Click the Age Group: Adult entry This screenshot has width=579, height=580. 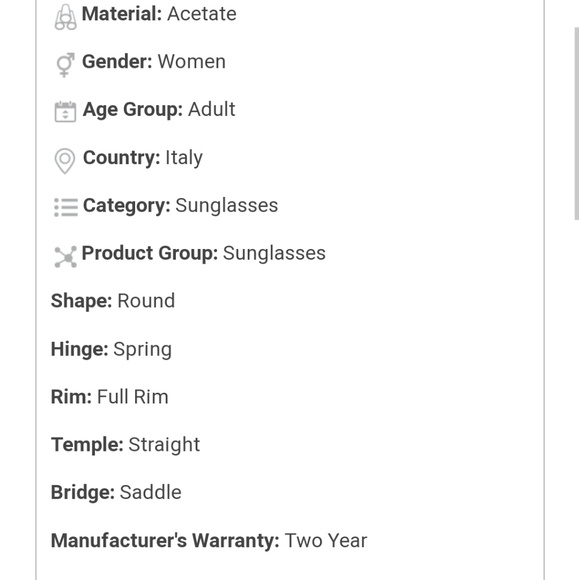(x=159, y=110)
